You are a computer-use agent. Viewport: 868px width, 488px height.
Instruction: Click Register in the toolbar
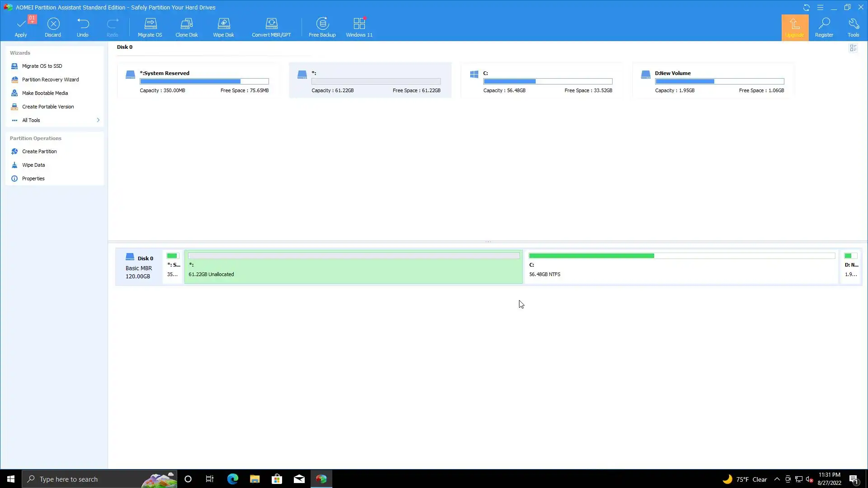(824, 27)
